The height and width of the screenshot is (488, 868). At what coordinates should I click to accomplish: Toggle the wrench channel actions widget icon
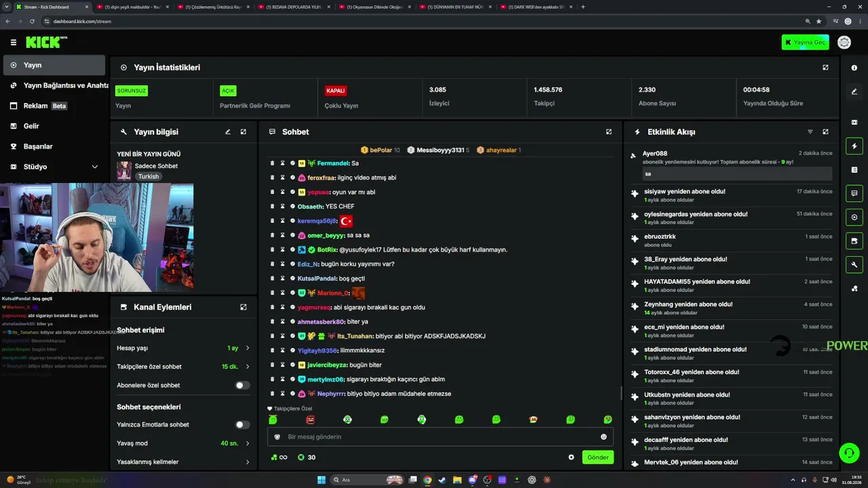854,264
